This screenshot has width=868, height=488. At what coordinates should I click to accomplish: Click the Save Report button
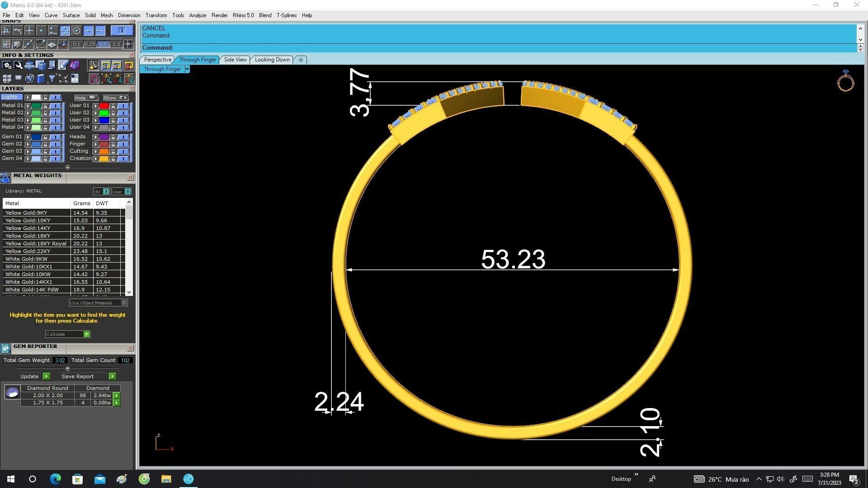point(88,376)
